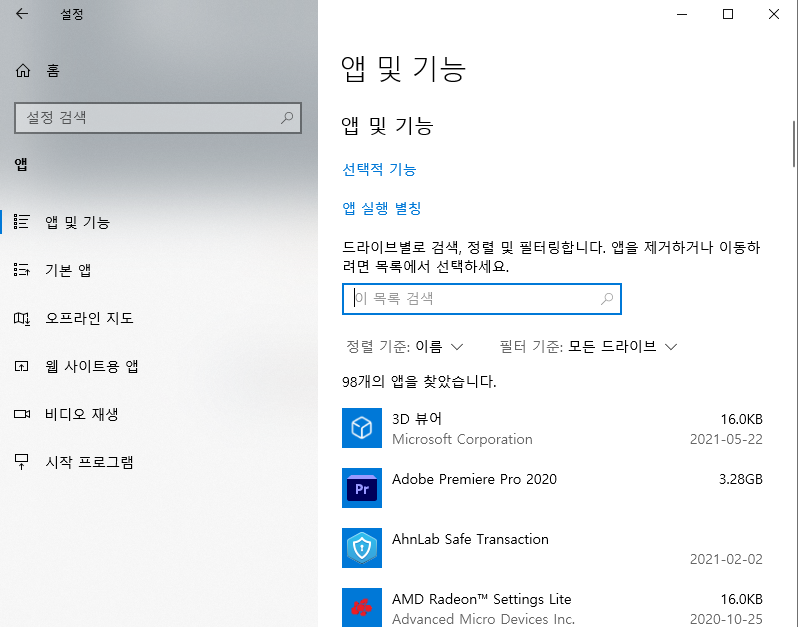Open 비디오 재생 menu item

pos(159,414)
